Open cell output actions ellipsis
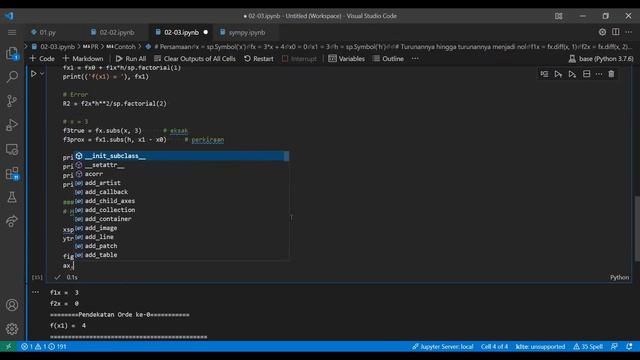 (x=36, y=292)
